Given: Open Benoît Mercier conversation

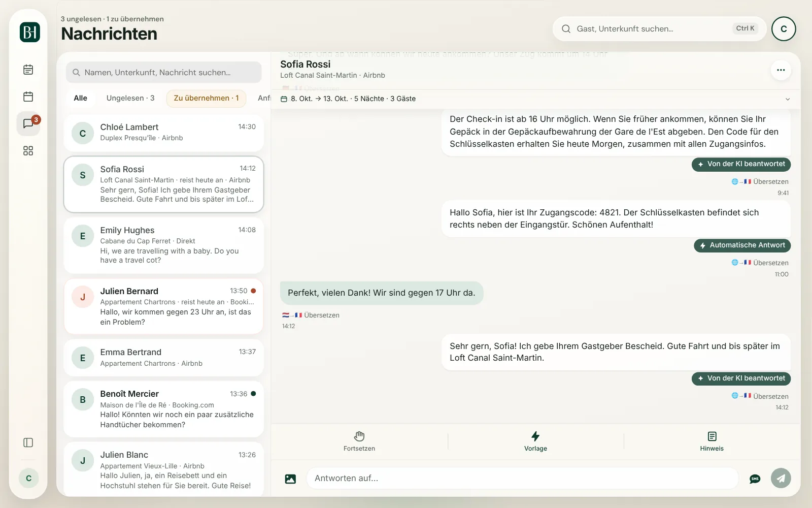Looking at the screenshot, I should pos(163,409).
